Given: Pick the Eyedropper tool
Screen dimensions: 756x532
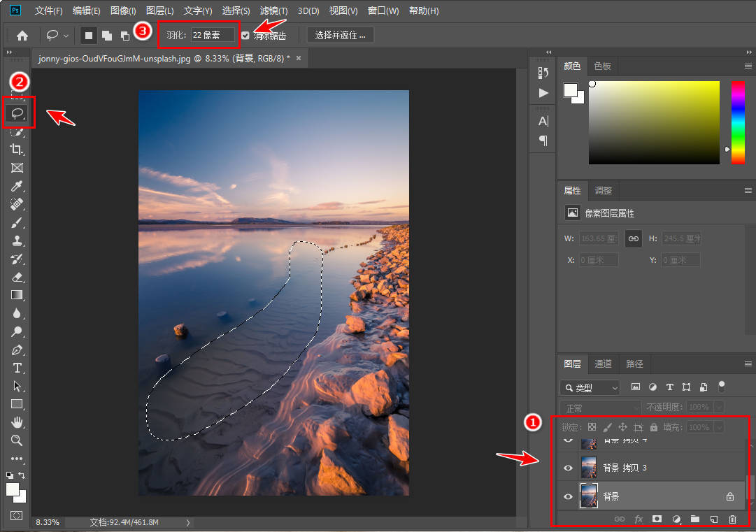Looking at the screenshot, I should (x=17, y=186).
